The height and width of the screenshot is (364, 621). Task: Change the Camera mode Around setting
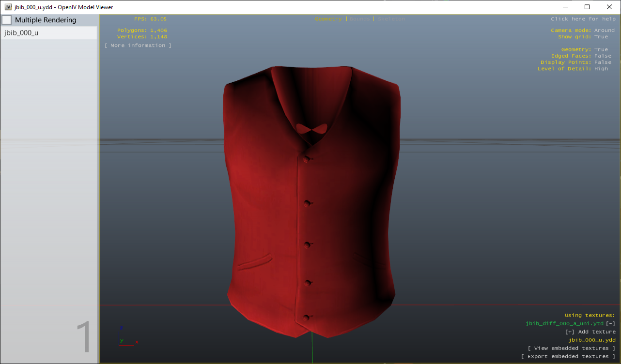604,30
